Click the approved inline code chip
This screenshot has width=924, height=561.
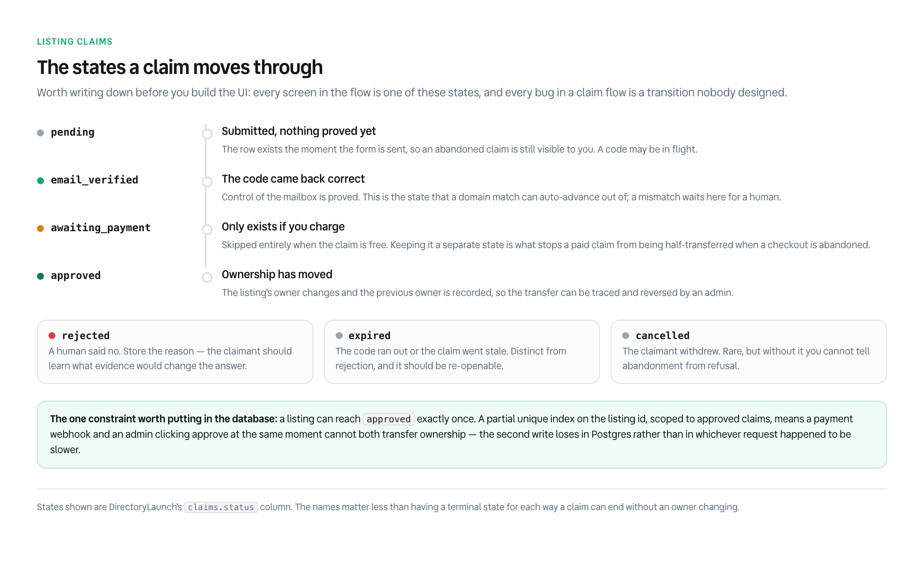pyautogui.click(x=388, y=419)
